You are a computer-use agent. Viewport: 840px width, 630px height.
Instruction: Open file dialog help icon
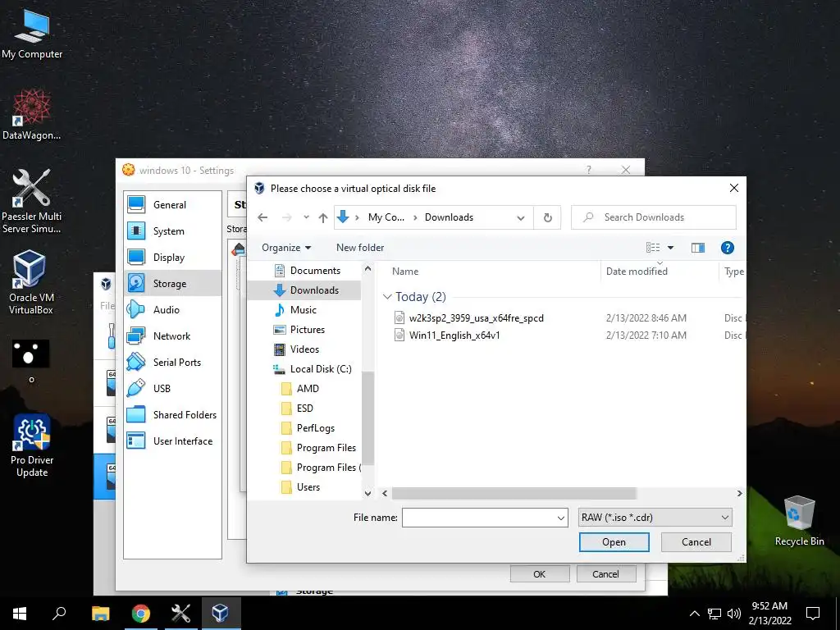pyautogui.click(x=727, y=248)
